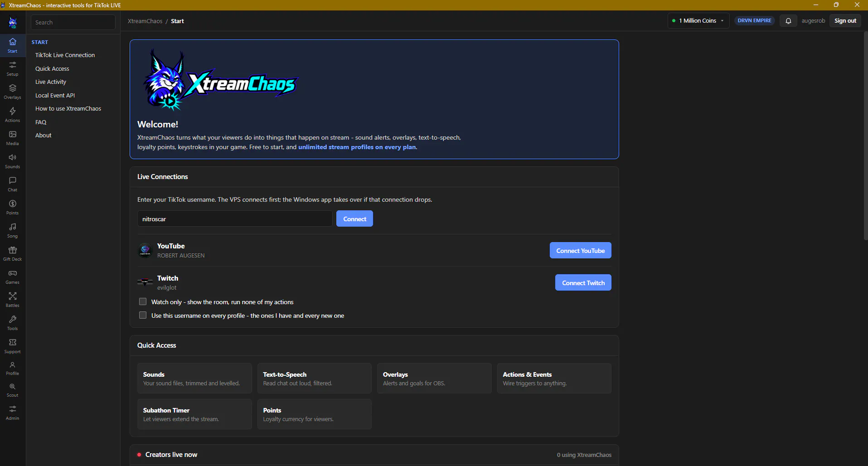Viewport: 868px width, 466px height.
Task: Open the FAQ menu item
Action: click(41, 122)
